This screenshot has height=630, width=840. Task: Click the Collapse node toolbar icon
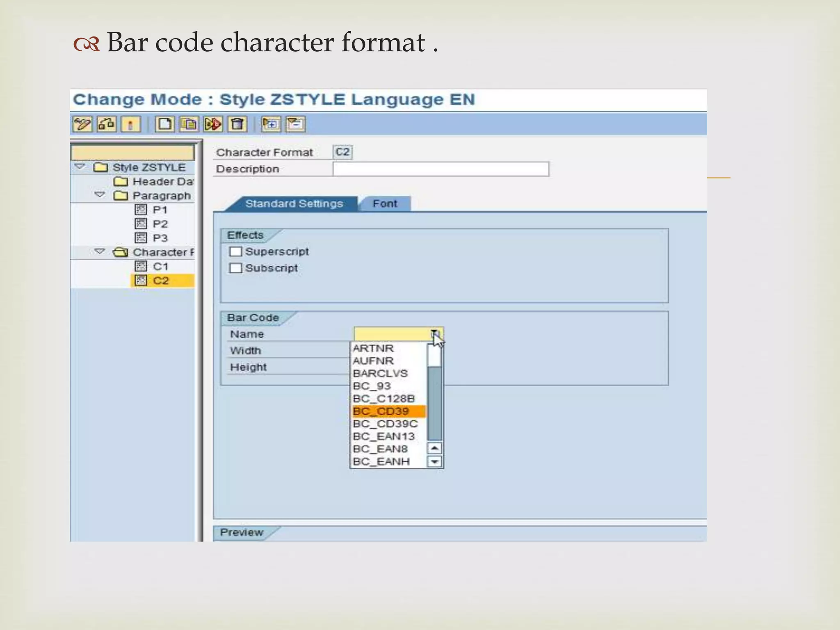pyautogui.click(x=295, y=124)
